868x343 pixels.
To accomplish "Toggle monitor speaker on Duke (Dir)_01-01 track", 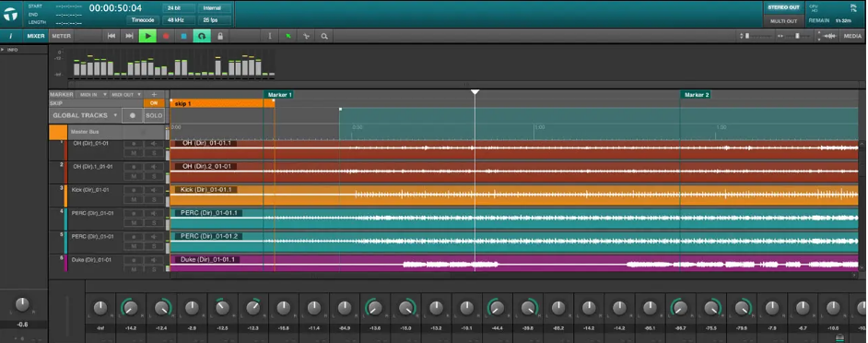I will pyautogui.click(x=153, y=260).
